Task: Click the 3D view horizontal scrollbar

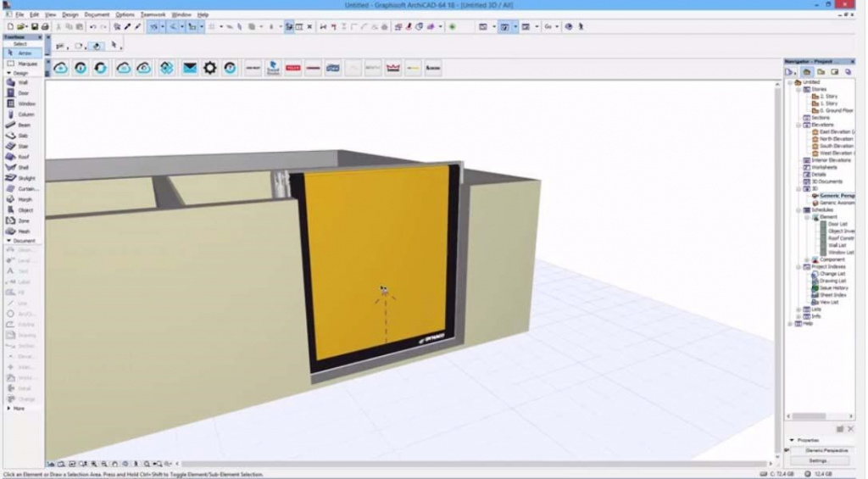Action: click(472, 464)
